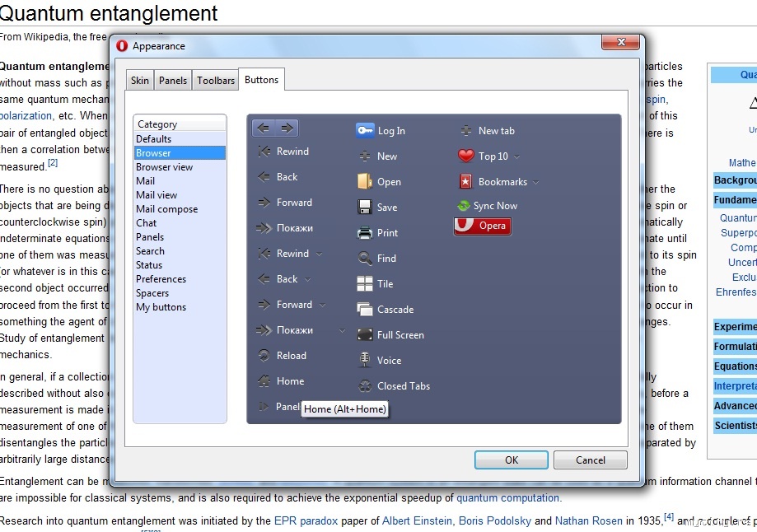Click the Back button without dropdown
This screenshot has height=532, width=757.
pyautogui.click(x=278, y=177)
